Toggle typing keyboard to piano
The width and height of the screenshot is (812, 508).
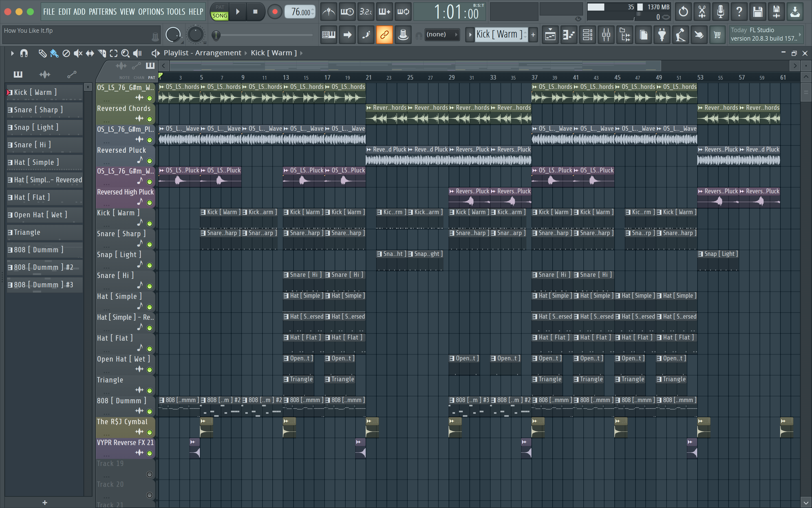coord(328,35)
